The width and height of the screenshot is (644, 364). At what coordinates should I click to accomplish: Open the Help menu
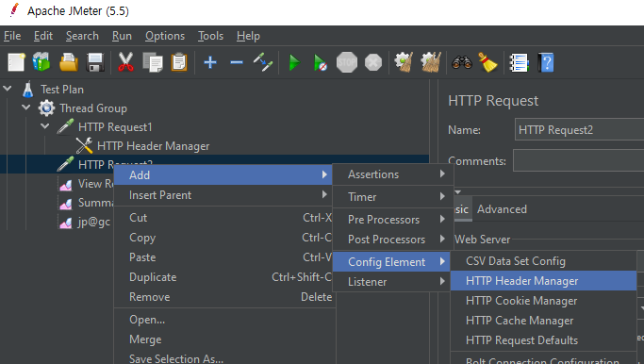coord(248,36)
